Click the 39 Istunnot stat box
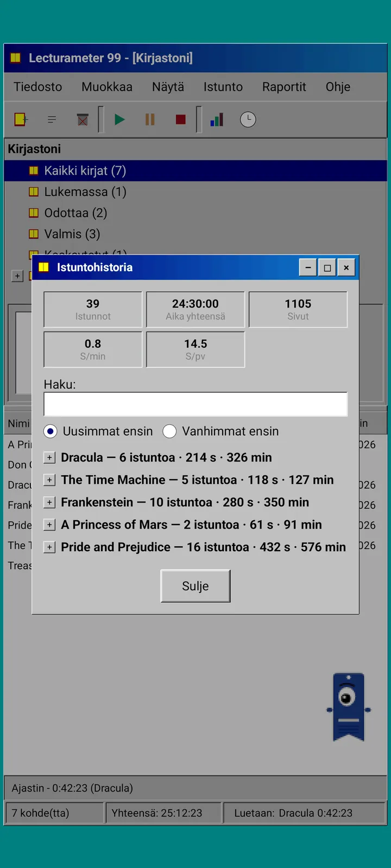391x868 pixels. 93,309
